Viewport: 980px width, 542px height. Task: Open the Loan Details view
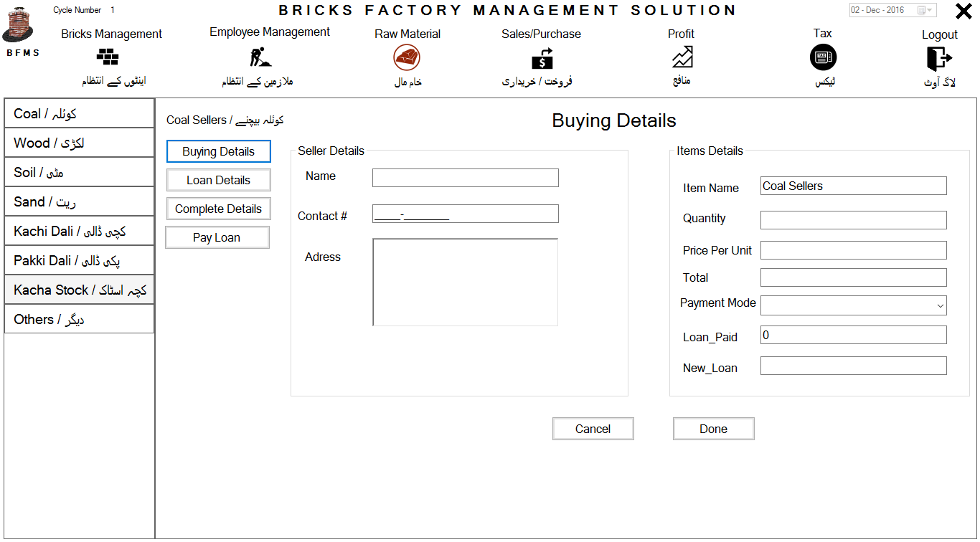tap(218, 180)
